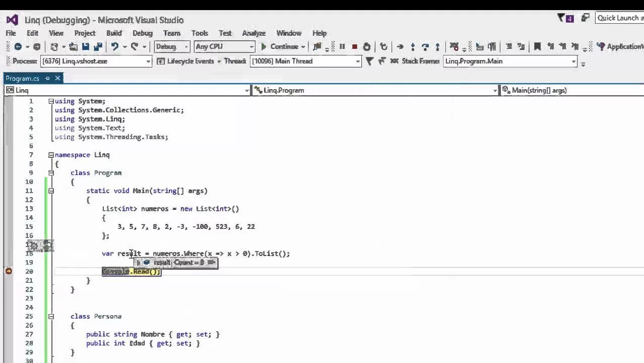Click the Navigate Backward arrow icon

tap(18, 46)
